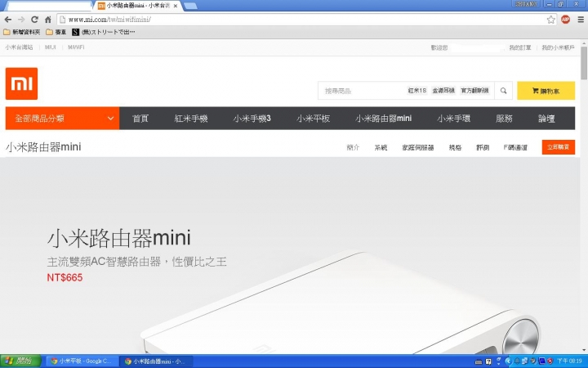The image size is (588, 368).
Task: Open 首頁 in the navigation bar
Action: coord(140,119)
